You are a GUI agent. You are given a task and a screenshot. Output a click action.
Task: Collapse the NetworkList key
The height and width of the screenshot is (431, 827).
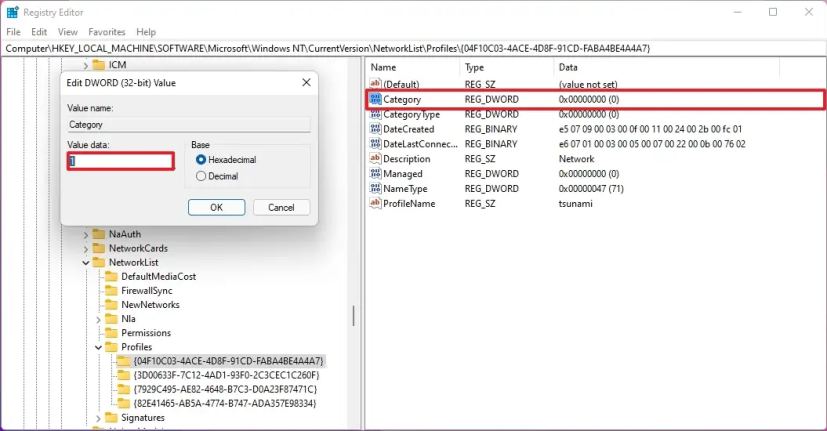(x=85, y=263)
